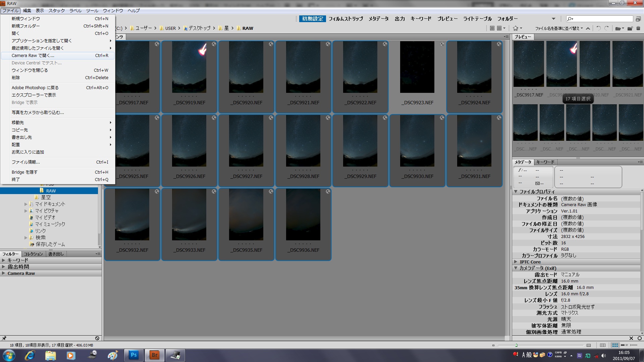Click the trash delete icon
Image resolution: width=644 pixels, height=362 pixels.
pos(638,28)
